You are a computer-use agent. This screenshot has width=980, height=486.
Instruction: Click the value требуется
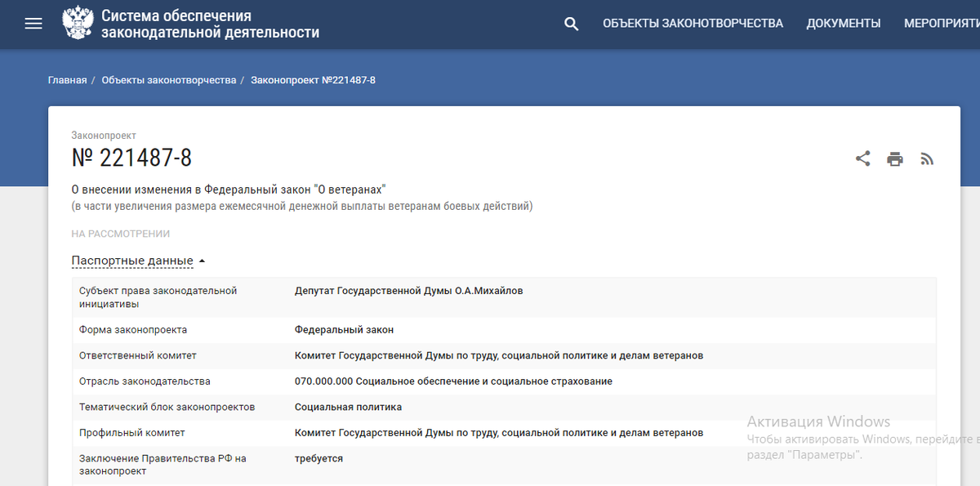[x=318, y=459]
